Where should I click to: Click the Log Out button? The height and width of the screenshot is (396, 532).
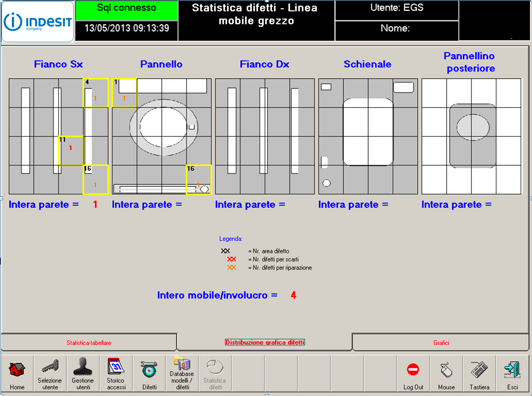click(x=413, y=374)
